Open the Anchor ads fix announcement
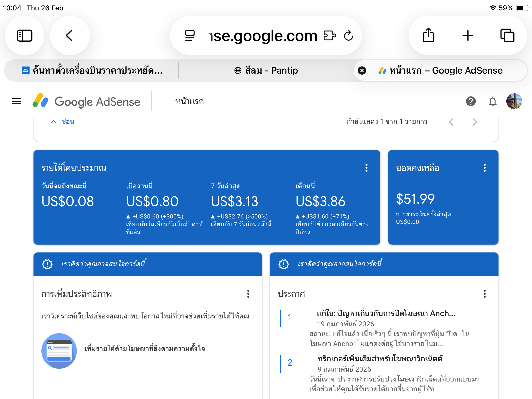 pos(386,314)
